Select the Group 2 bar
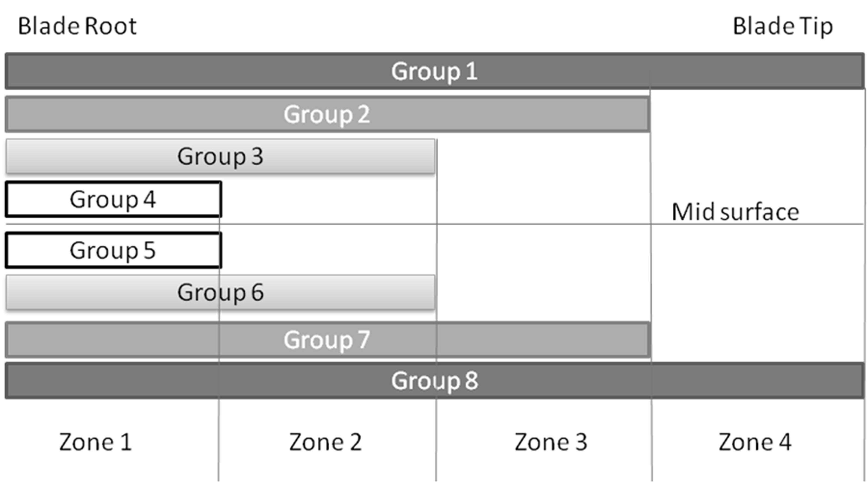 [x=328, y=114]
